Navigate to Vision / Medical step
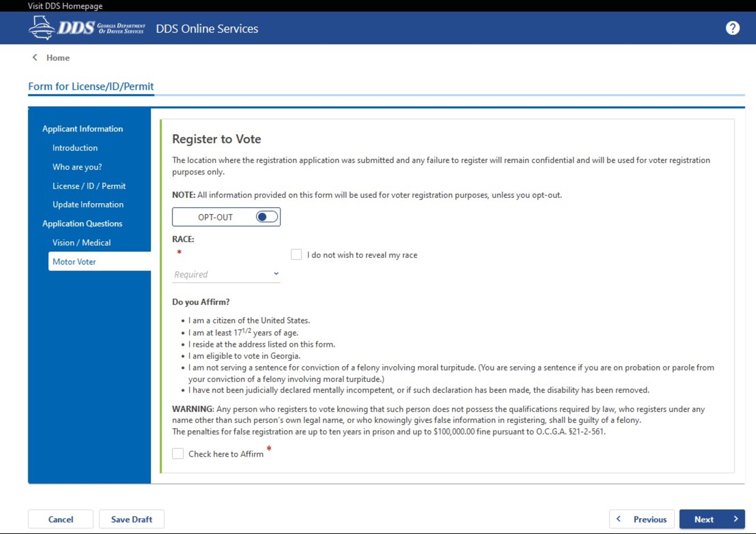The image size is (756, 534). (81, 242)
